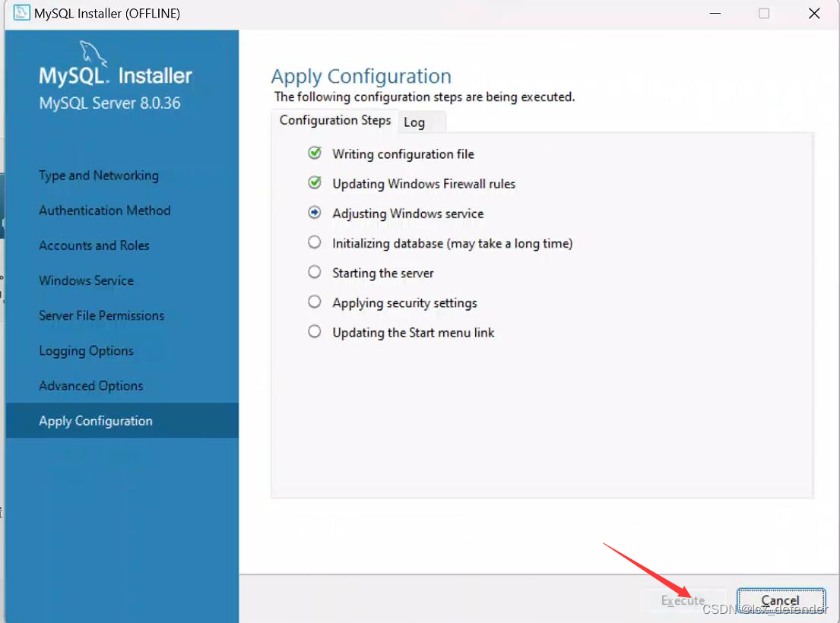Click the pending circle for Applying security settings
This screenshot has height=623, width=840.
[x=315, y=302]
